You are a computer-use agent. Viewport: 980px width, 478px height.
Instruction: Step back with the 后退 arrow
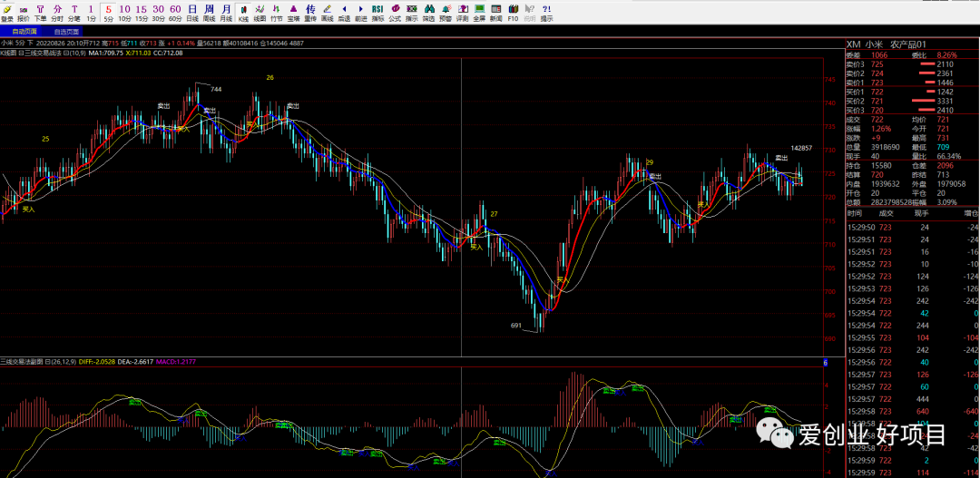[344, 12]
